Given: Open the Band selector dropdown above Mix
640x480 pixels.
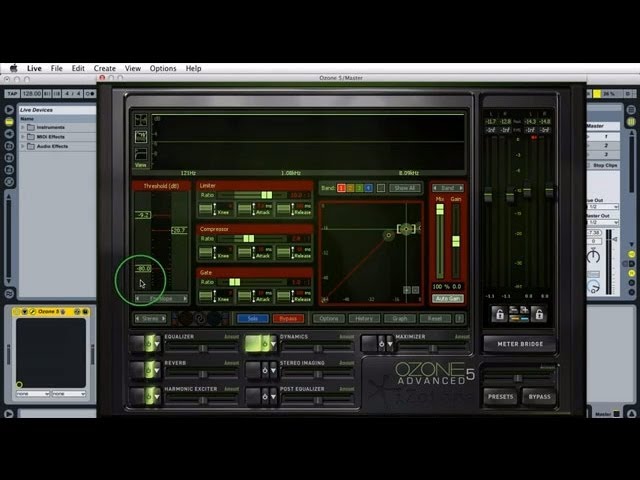Looking at the screenshot, I should click(448, 188).
